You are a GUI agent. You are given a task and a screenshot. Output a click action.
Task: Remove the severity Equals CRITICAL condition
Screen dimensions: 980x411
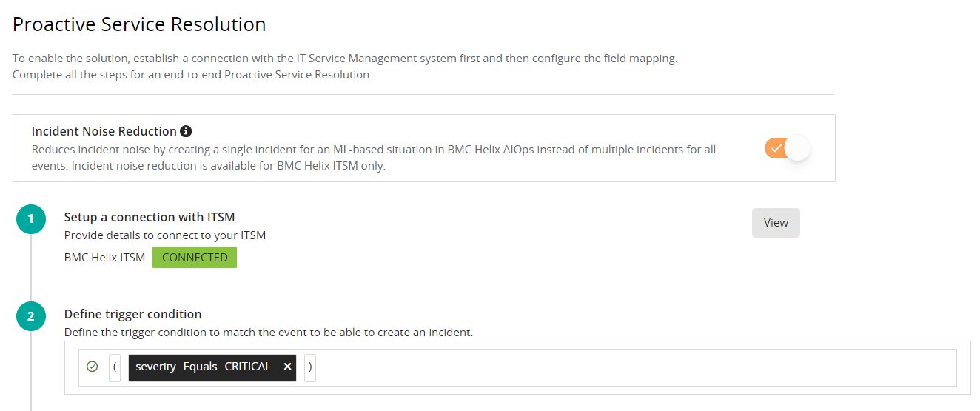coord(287,367)
